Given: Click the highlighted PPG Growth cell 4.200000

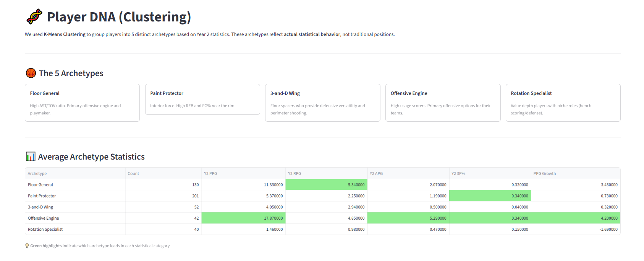Looking at the screenshot, I should [x=575, y=218].
